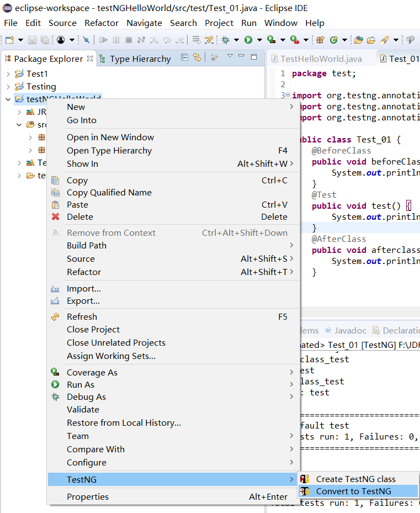
Task: Toggle the import fold marker at line 3
Action: pyautogui.click(x=288, y=95)
